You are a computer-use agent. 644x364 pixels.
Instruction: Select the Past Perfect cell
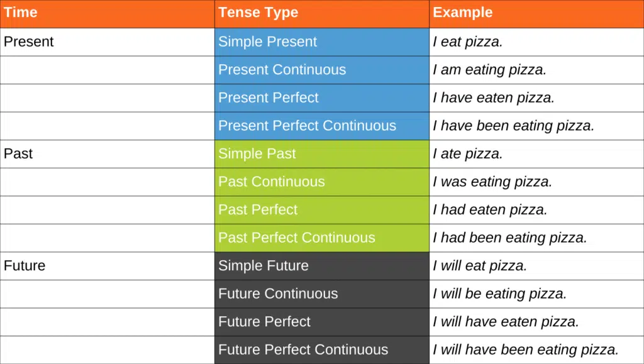(258, 210)
